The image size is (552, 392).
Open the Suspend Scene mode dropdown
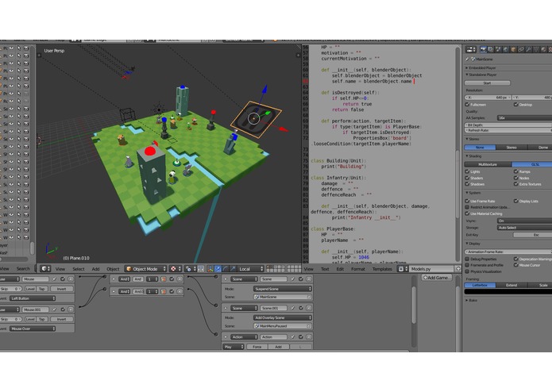point(282,289)
